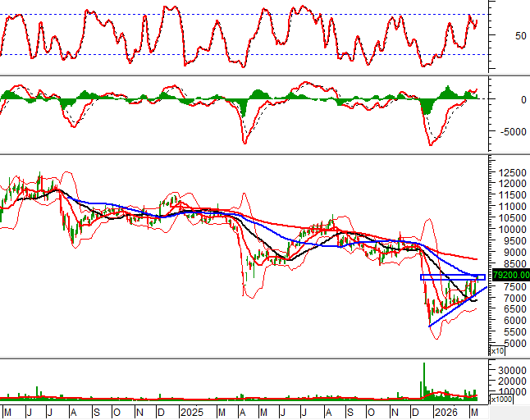Select the 2026 year marker on time axis
This screenshot has height=420, width=530.
tap(446, 411)
